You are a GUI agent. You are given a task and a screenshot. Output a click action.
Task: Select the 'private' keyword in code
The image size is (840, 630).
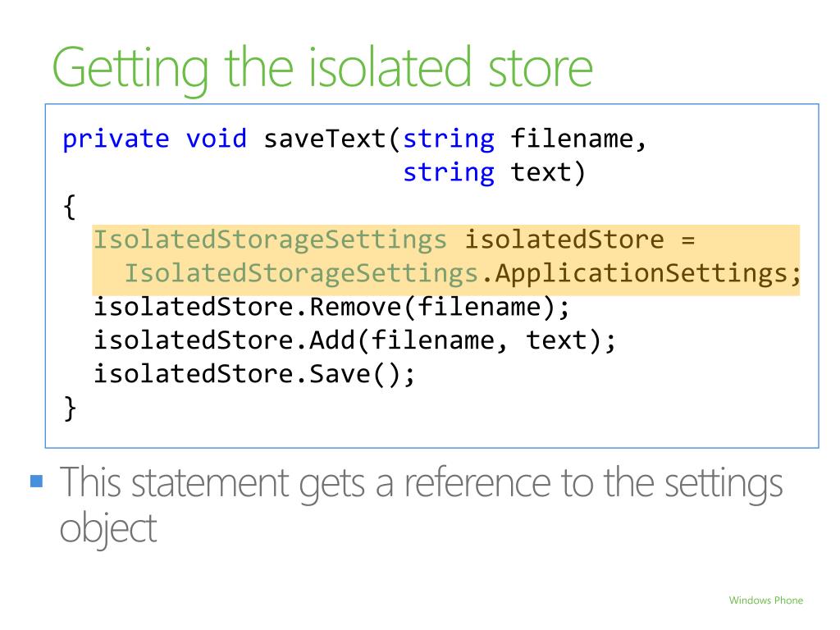tap(116, 139)
